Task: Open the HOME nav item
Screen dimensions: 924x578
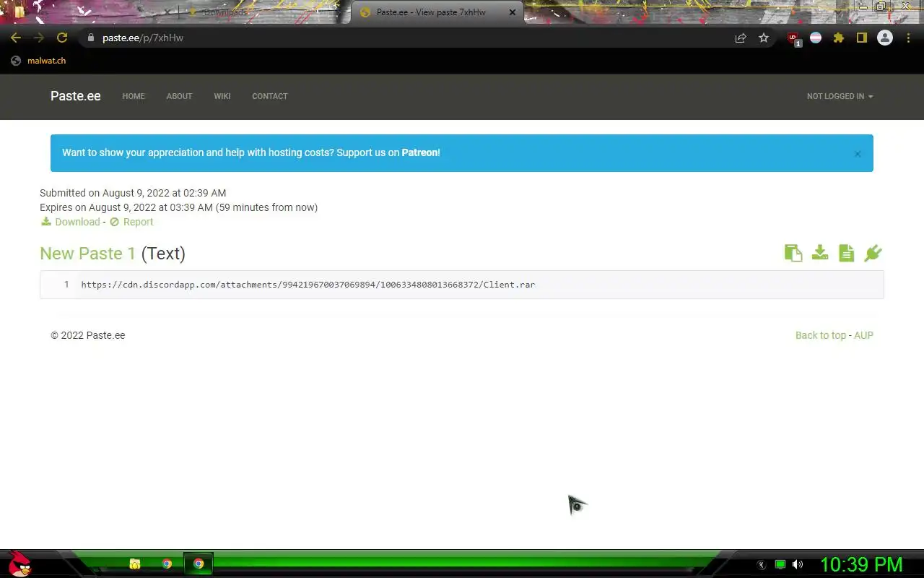Action: [134, 96]
